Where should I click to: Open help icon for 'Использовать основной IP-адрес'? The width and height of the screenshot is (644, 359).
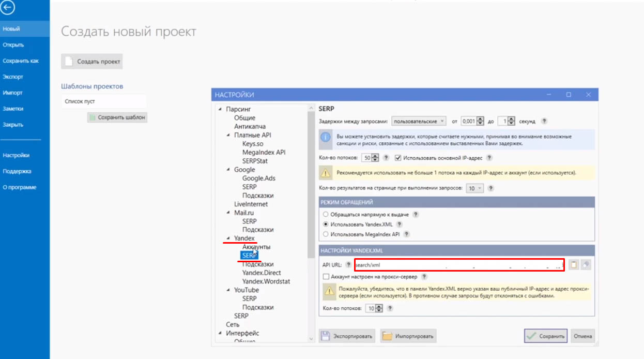(x=489, y=158)
